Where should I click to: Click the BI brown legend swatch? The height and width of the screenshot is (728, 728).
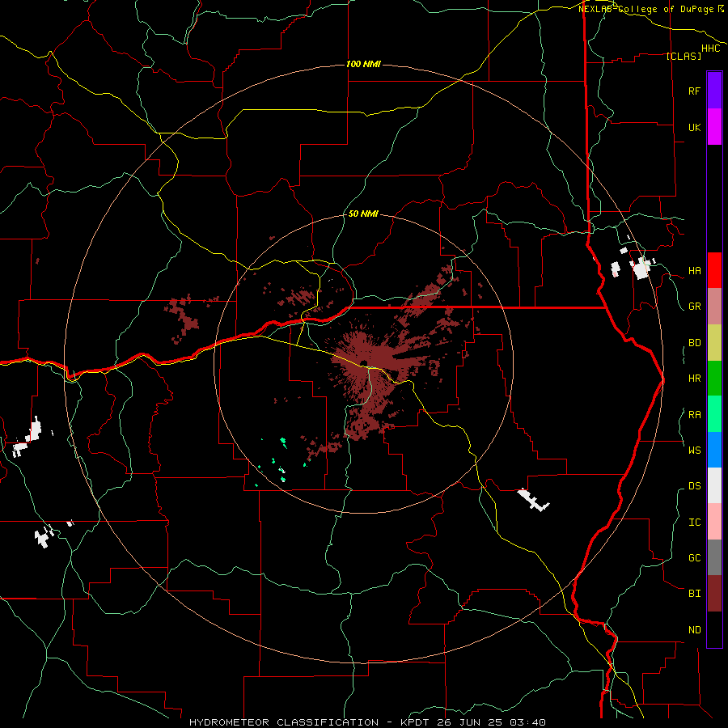714,594
